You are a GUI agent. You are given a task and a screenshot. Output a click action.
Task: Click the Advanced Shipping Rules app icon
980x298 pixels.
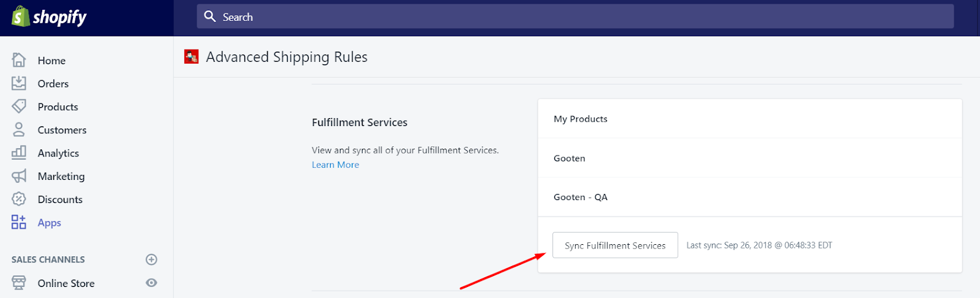pos(192,57)
